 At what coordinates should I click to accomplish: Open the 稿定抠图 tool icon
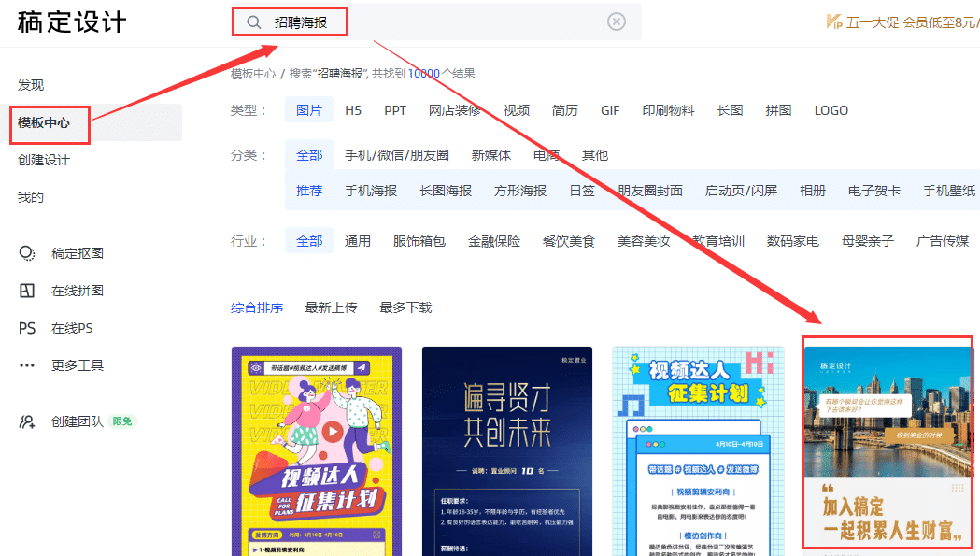tap(27, 253)
